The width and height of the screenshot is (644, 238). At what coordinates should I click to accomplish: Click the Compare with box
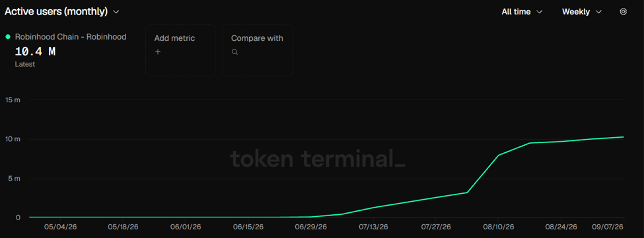[x=258, y=50]
